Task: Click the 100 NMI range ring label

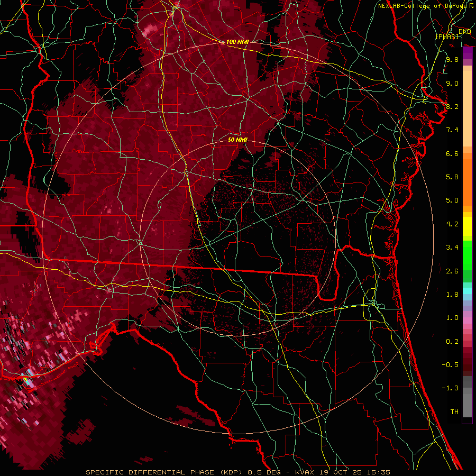Action: [x=237, y=42]
